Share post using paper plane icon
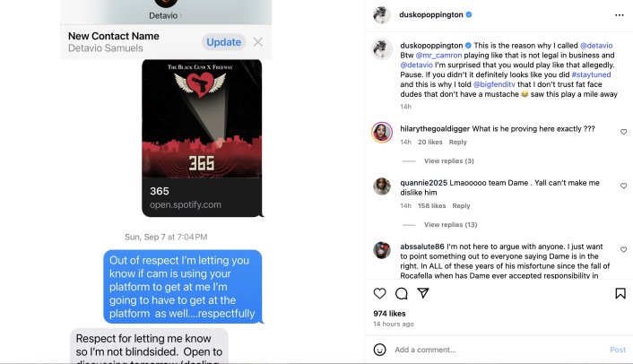 click(422, 293)
